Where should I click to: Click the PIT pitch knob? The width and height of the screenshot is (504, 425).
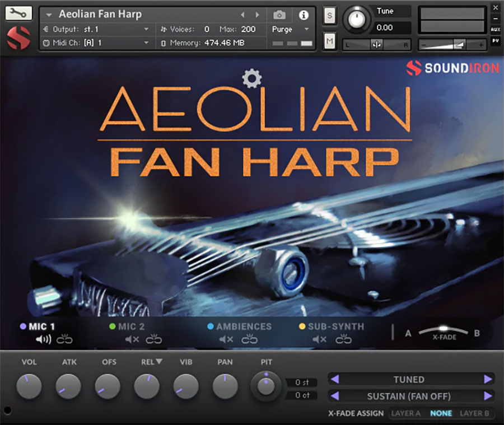click(266, 386)
